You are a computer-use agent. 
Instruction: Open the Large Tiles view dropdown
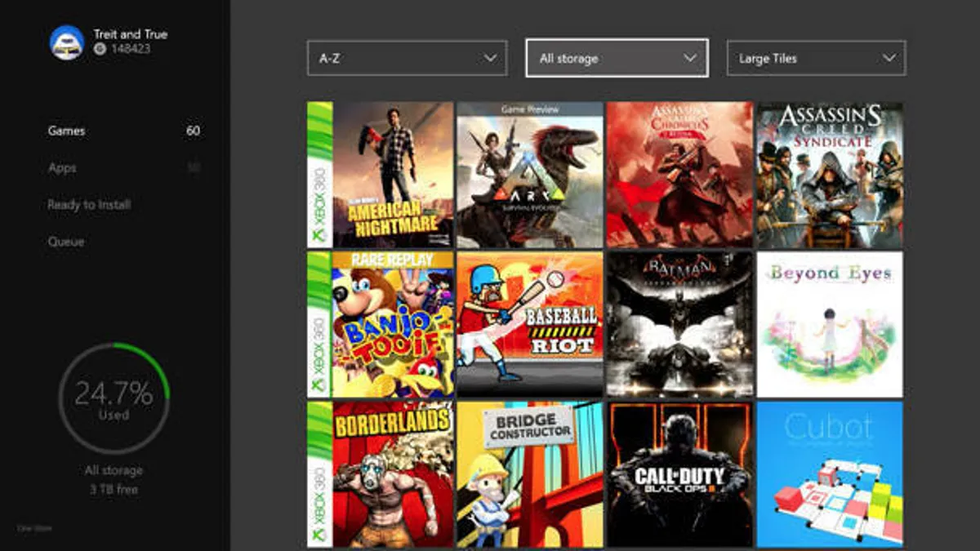[815, 58]
